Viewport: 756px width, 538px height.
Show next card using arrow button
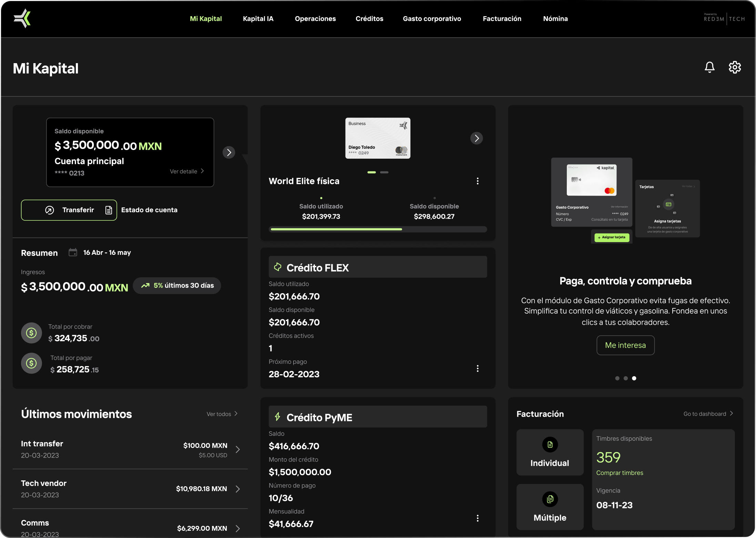pos(477,138)
